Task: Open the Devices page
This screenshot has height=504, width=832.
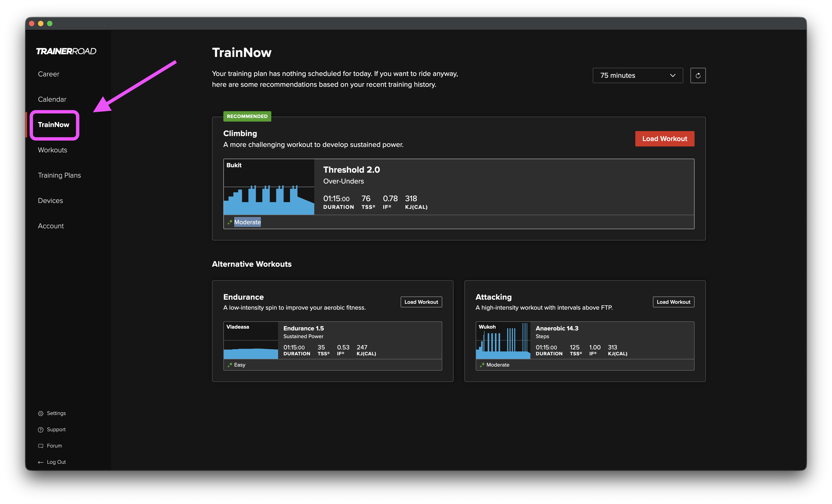Action: tap(50, 200)
